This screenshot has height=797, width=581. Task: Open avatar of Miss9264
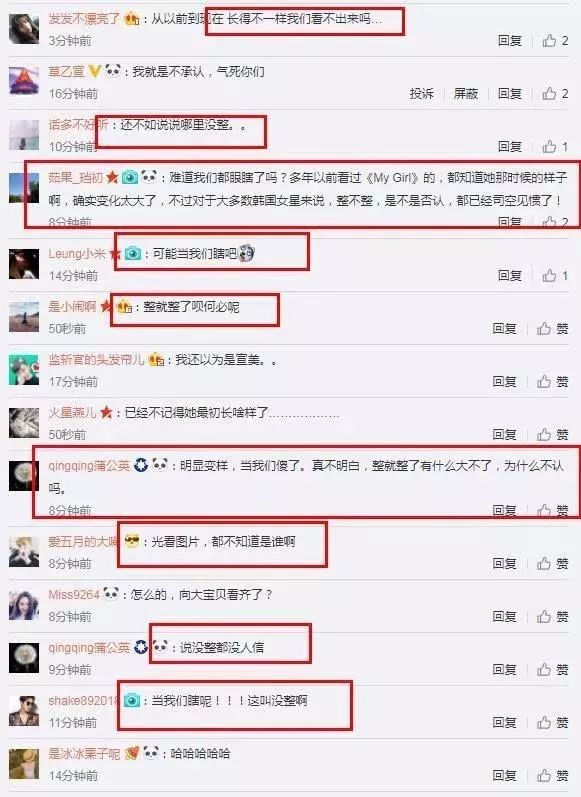coord(24,605)
